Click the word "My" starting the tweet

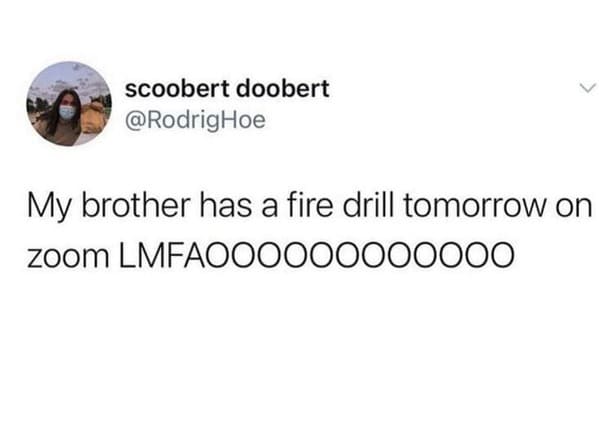click(50, 208)
